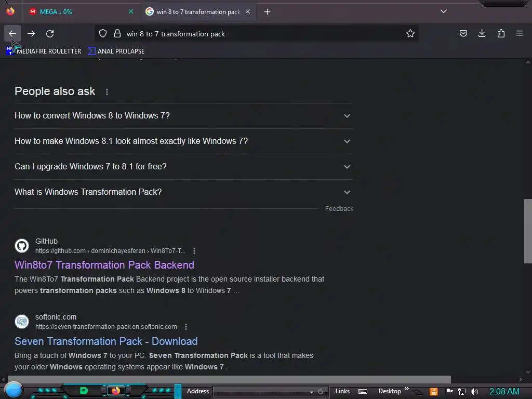The width and height of the screenshot is (532, 399).
Task: Open the People also ask options menu
Action: coord(107,91)
